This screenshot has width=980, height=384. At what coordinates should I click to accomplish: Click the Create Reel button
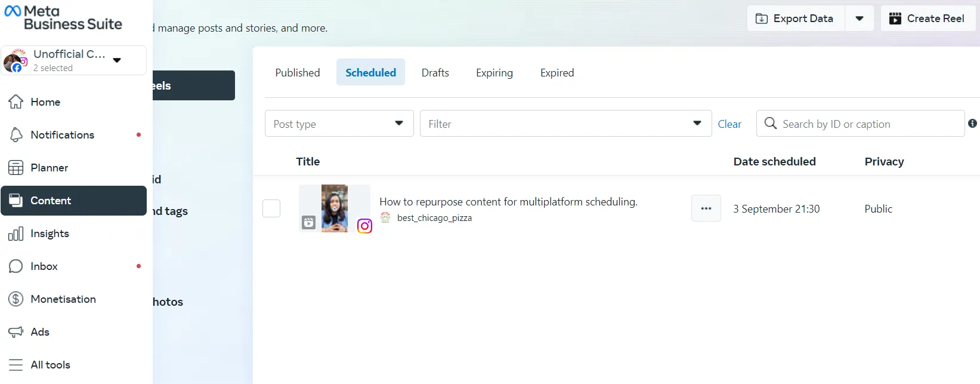(928, 19)
